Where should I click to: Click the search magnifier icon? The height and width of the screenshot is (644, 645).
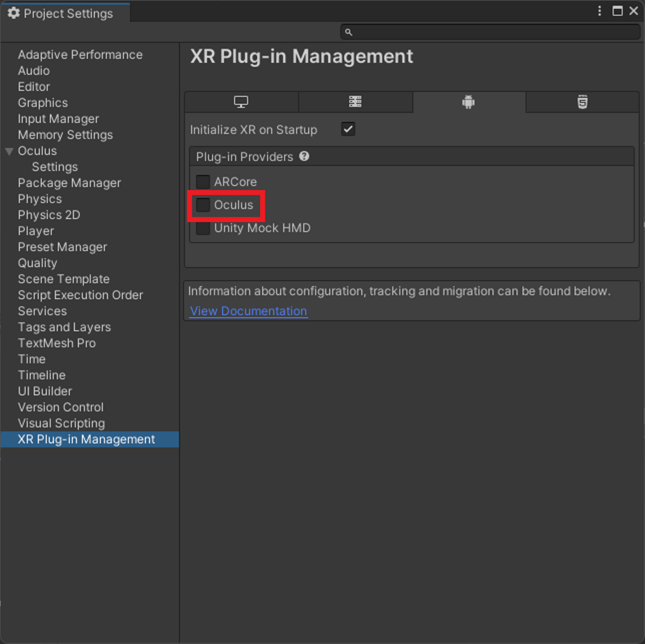pyautogui.click(x=348, y=32)
